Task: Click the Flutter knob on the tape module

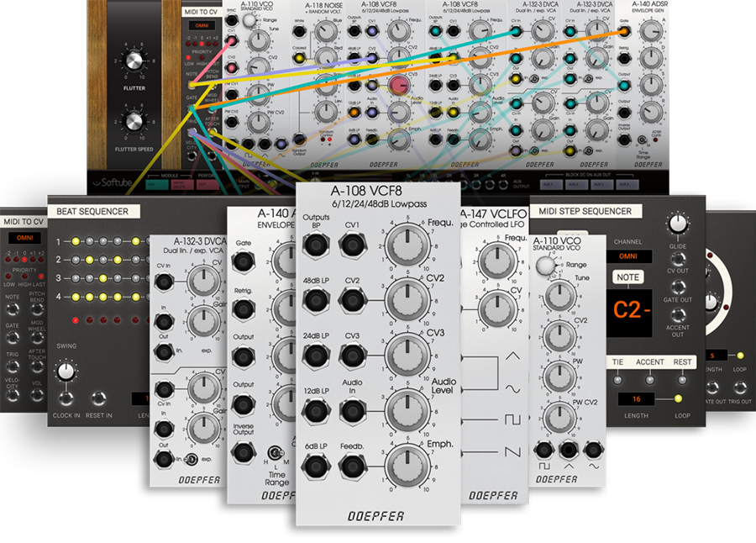Action: click(x=134, y=61)
